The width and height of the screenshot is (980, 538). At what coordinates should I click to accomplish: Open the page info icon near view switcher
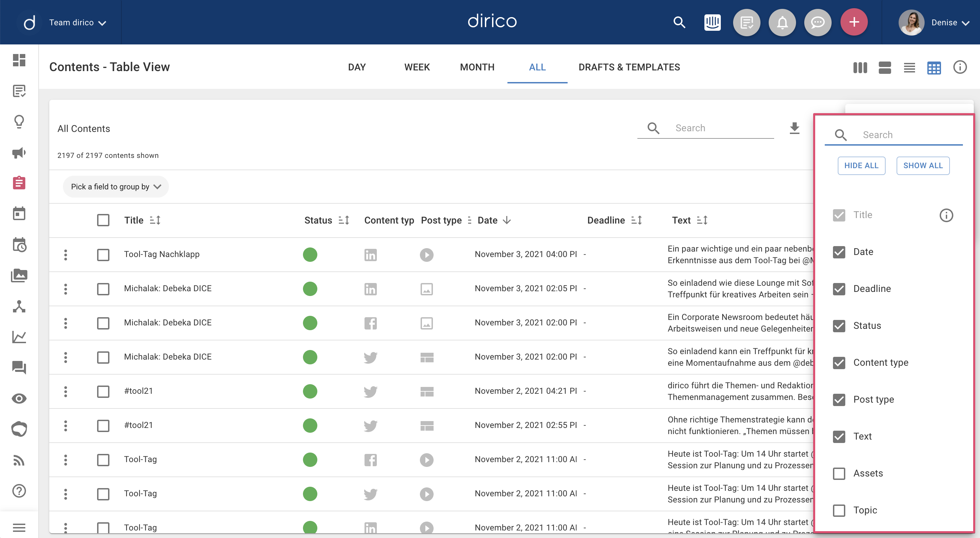coord(960,67)
